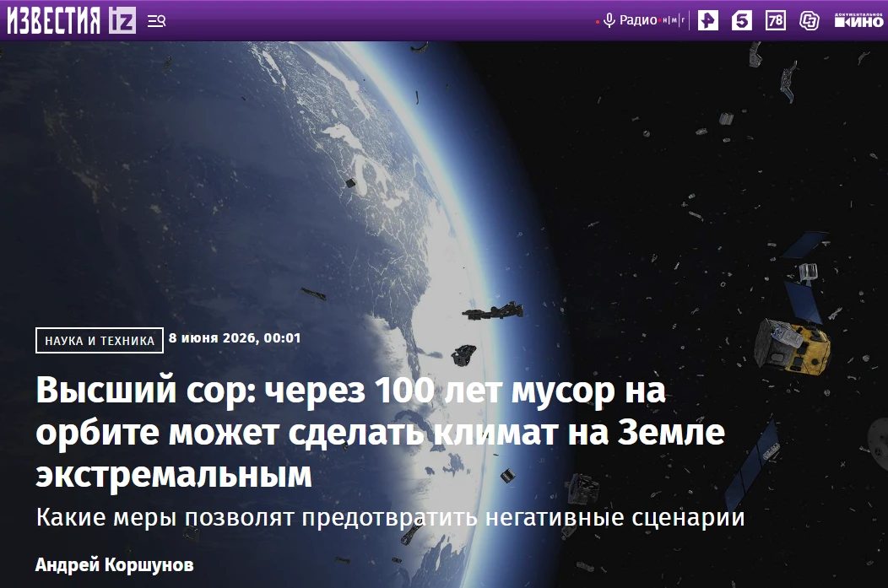The height and width of the screenshot is (588, 888).
Task: Open the РЕН ТВ channel icon
Action: coord(708,21)
